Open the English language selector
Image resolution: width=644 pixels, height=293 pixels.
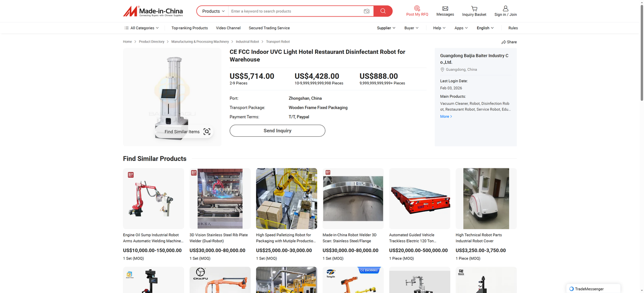(485, 28)
